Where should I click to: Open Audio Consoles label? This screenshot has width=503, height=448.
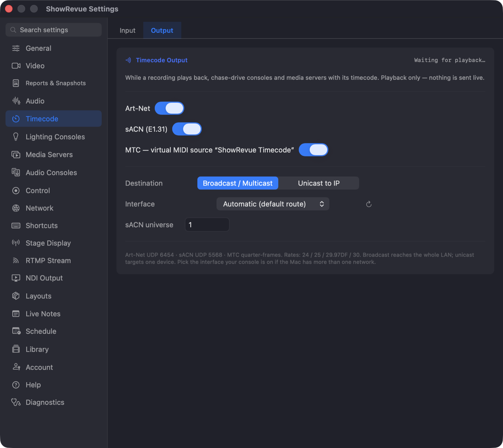tap(51, 172)
